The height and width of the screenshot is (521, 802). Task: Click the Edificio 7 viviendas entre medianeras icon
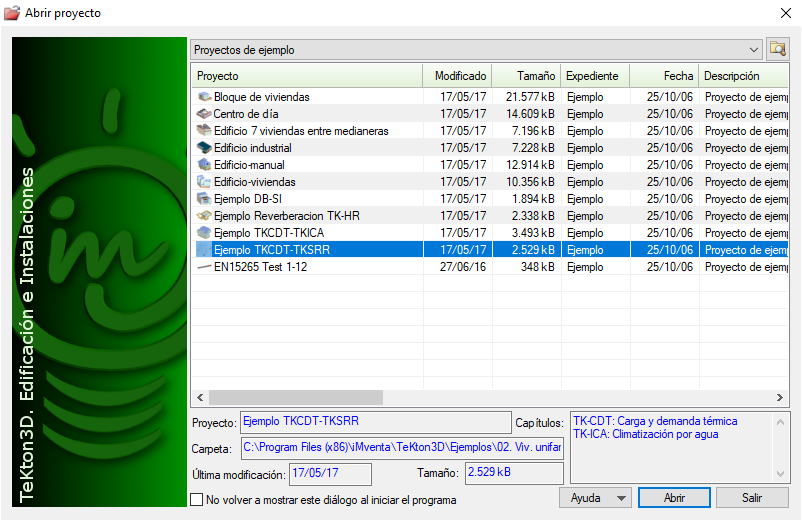click(204, 130)
